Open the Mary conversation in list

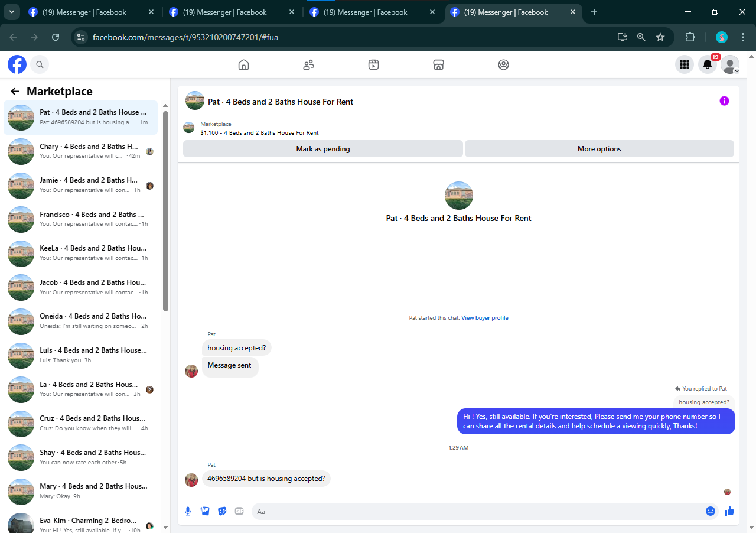[x=81, y=491]
